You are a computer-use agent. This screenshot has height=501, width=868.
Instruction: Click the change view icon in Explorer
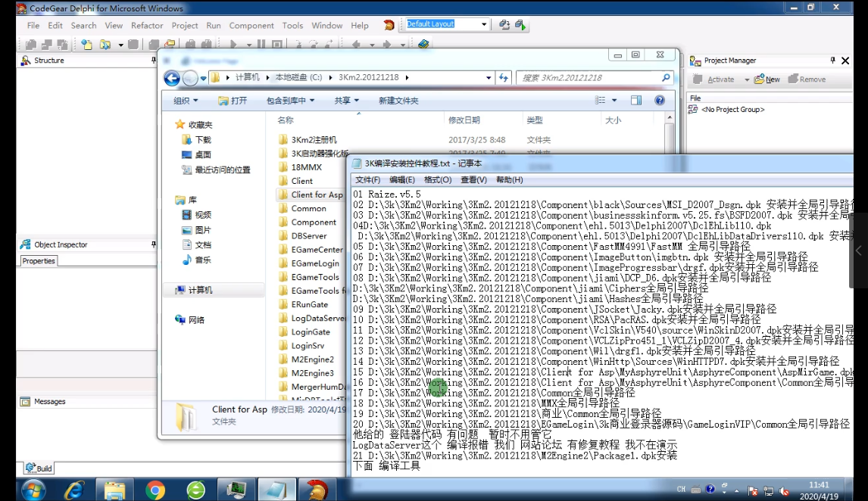tap(600, 100)
